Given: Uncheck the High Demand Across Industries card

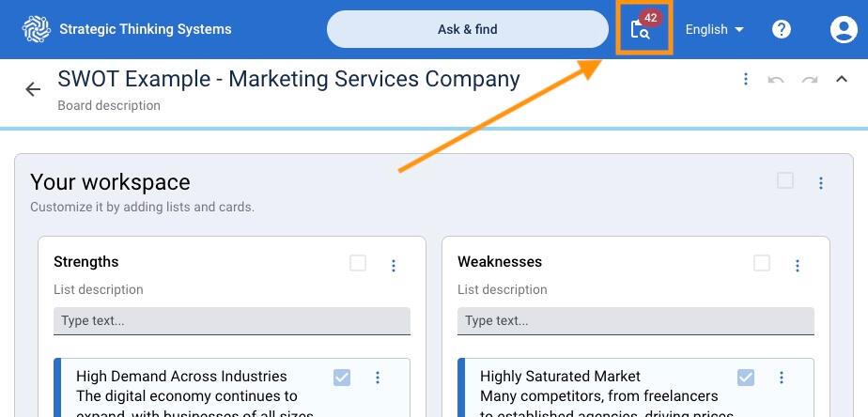Looking at the screenshot, I should pyautogui.click(x=342, y=378).
